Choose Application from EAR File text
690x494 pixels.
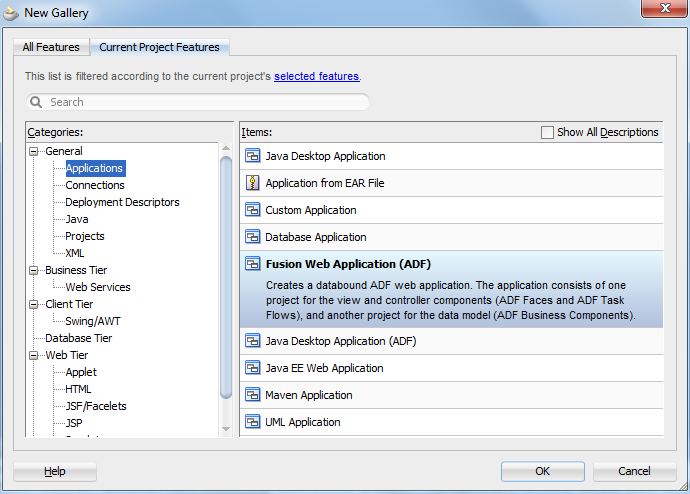click(x=325, y=183)
